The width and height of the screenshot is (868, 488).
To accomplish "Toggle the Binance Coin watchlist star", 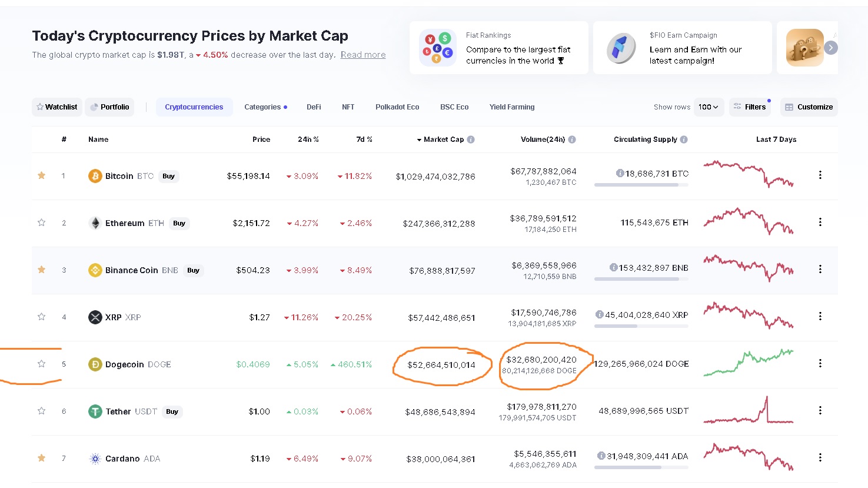I will (x=41, y=270).
